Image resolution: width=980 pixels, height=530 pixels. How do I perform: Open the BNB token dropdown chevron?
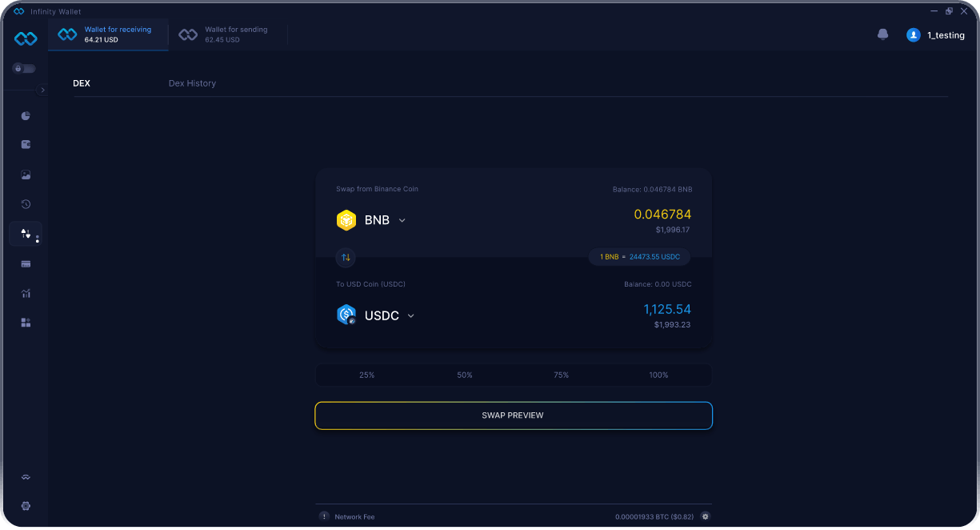[402, 220]
